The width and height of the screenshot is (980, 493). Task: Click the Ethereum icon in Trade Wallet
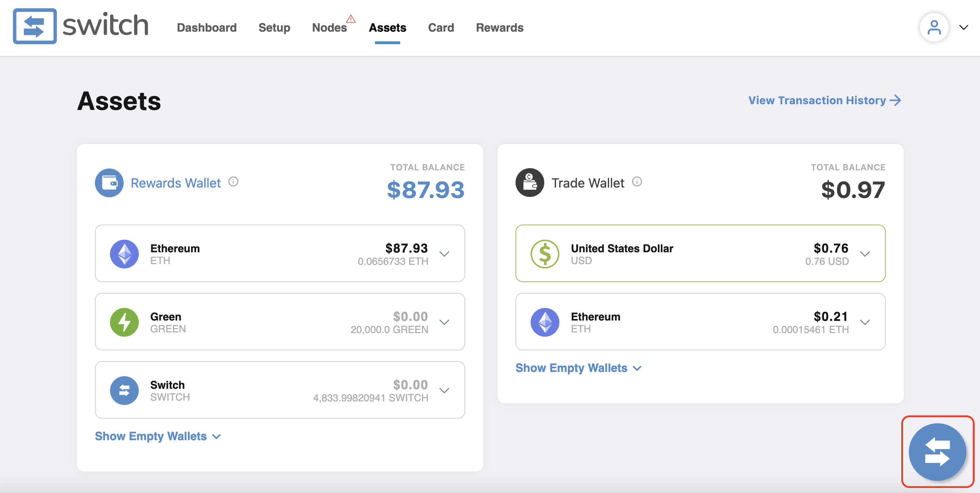(x=545, y=322)
